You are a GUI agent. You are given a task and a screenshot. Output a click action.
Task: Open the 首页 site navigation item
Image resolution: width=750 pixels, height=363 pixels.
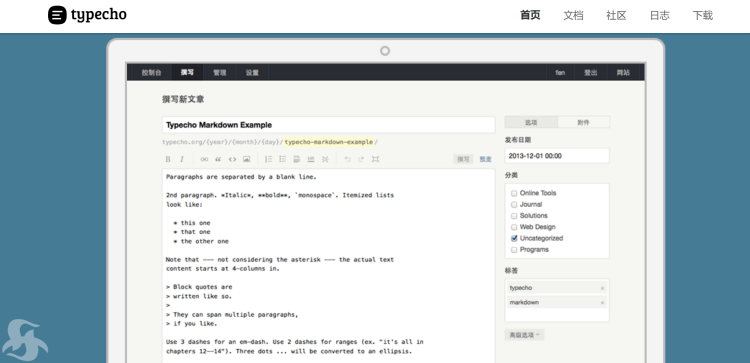(x=530, y=15)
